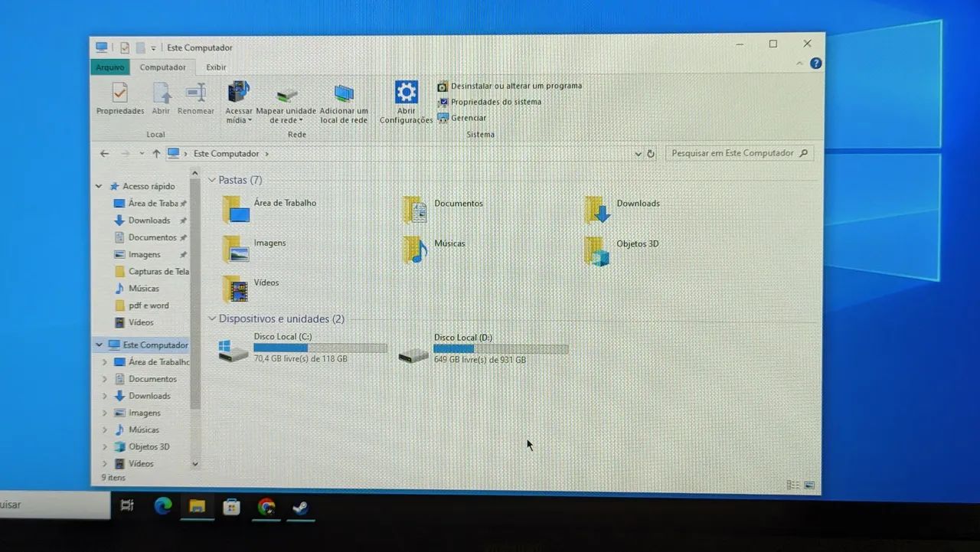Image resolution: width=980 pixels, height=552 pixels.
Task: Open Google Chrome from the taskbar
Action: click(x=266, y=506)
